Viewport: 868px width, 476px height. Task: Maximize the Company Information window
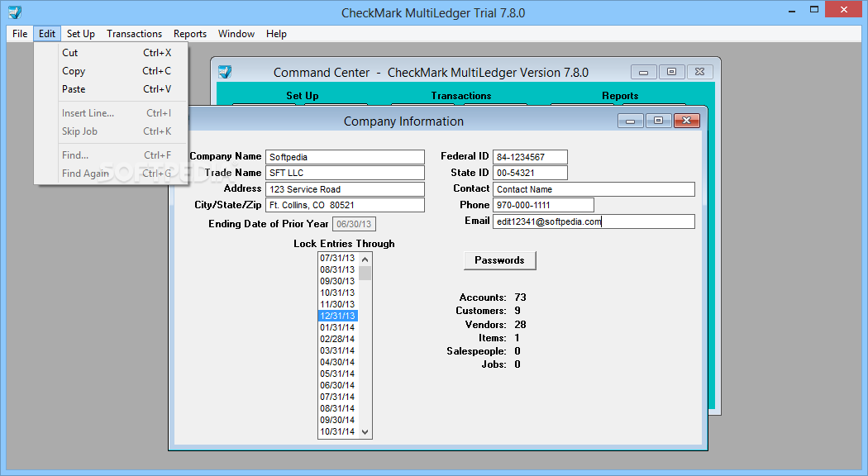(658, 121)
